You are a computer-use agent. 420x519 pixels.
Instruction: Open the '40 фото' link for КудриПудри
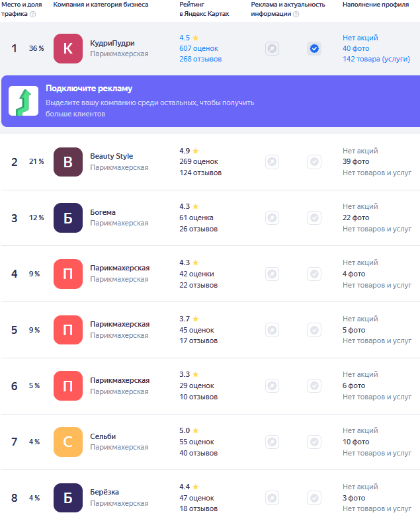(x=356, y=48)
